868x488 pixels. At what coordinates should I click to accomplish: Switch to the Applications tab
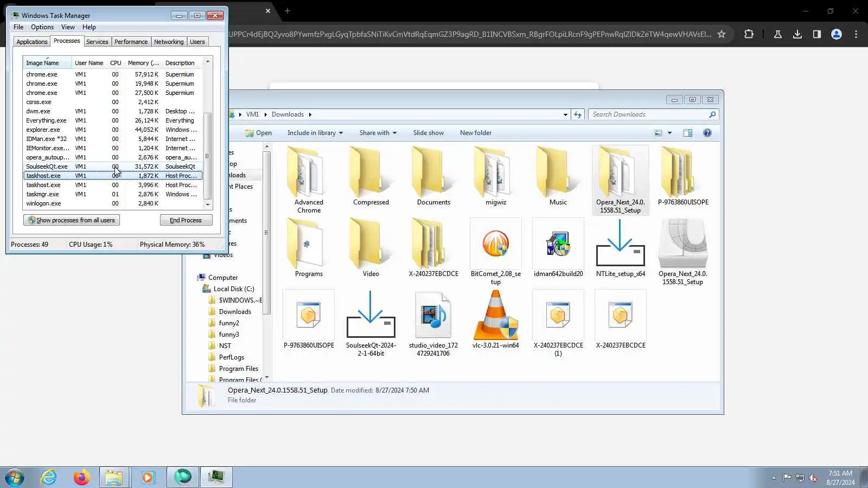pos(31,42)
